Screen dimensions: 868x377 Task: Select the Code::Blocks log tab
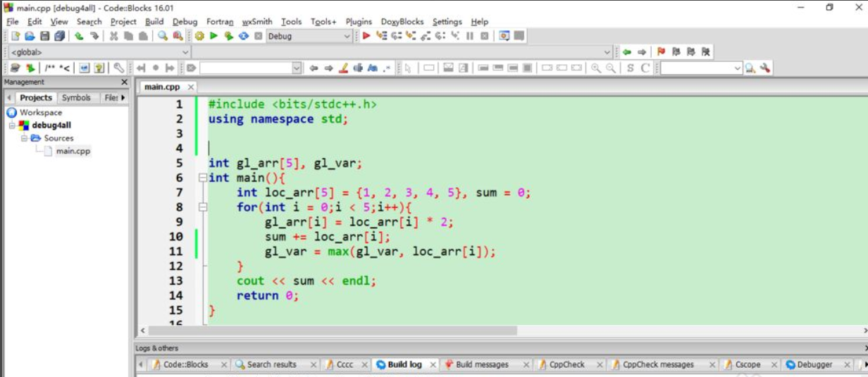point(185,364)
